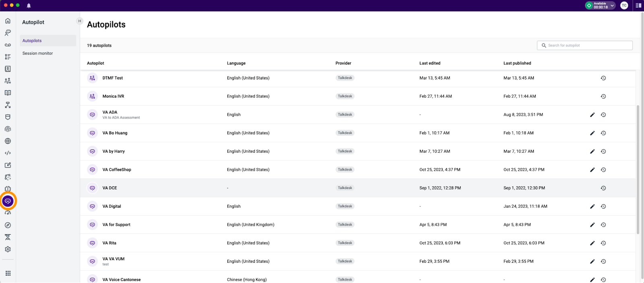Edit VA for Support using its pencil icon
The image size is (644, 283).
[x=592, y=225]
